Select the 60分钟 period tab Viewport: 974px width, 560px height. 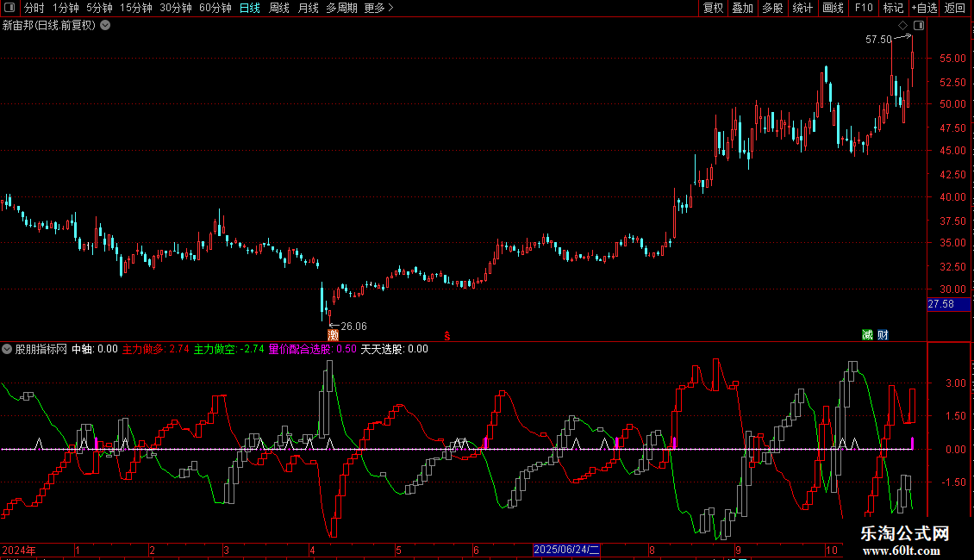click(x=215, y=8)
